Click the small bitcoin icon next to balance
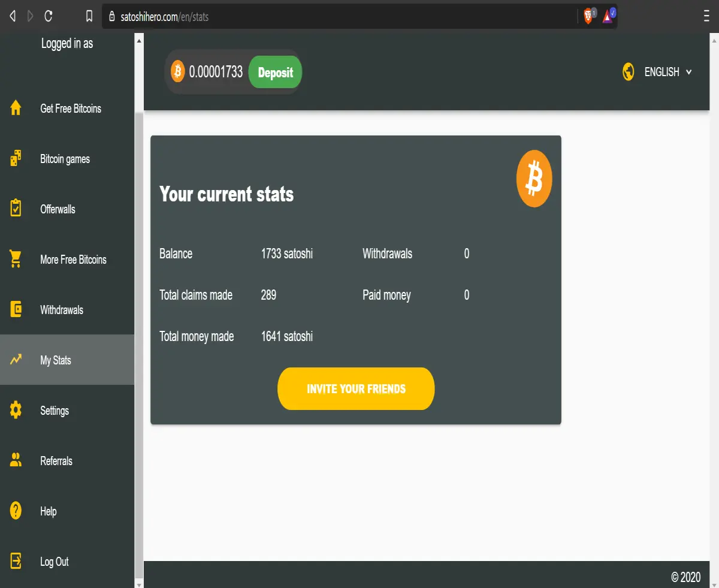The width and height of the screenshot is (719, 588). pos(177,72)
